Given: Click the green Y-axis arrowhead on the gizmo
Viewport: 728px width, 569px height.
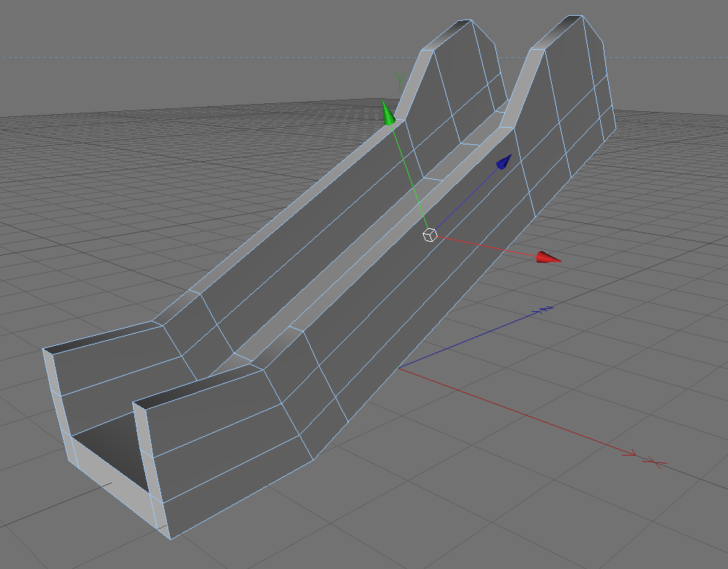Looking at the screenshot, I should [x=388, y=113].
